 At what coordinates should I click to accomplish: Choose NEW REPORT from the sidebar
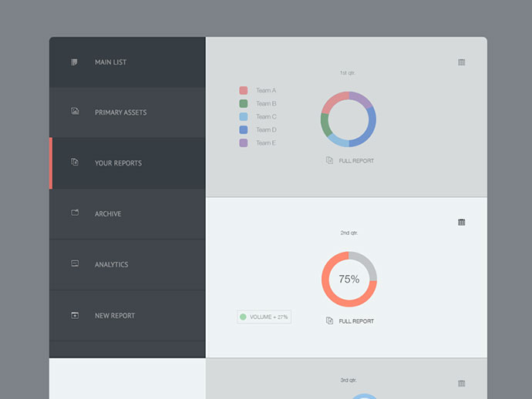pos(127,315)
